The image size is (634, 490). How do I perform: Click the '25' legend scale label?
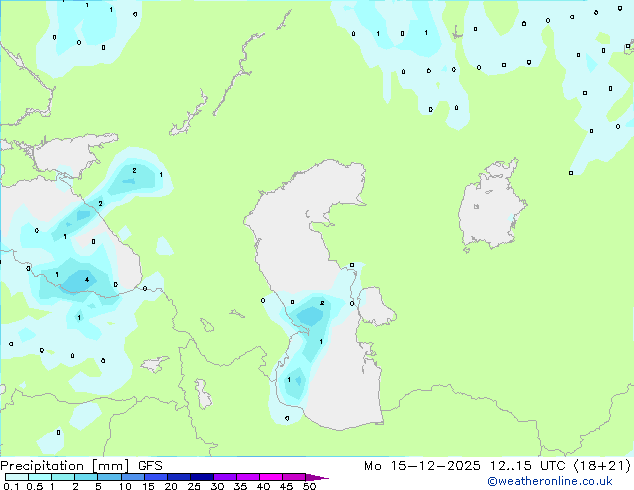pos(194,486)
